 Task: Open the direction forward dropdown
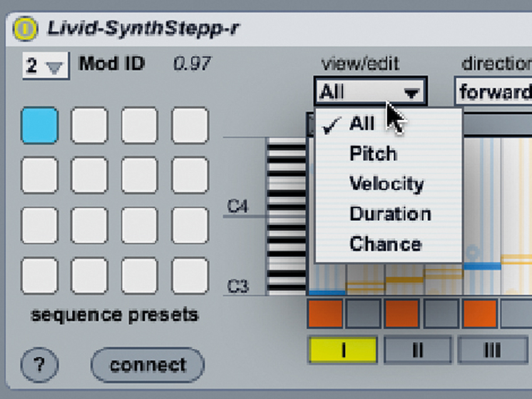click(x=493, y=91)
